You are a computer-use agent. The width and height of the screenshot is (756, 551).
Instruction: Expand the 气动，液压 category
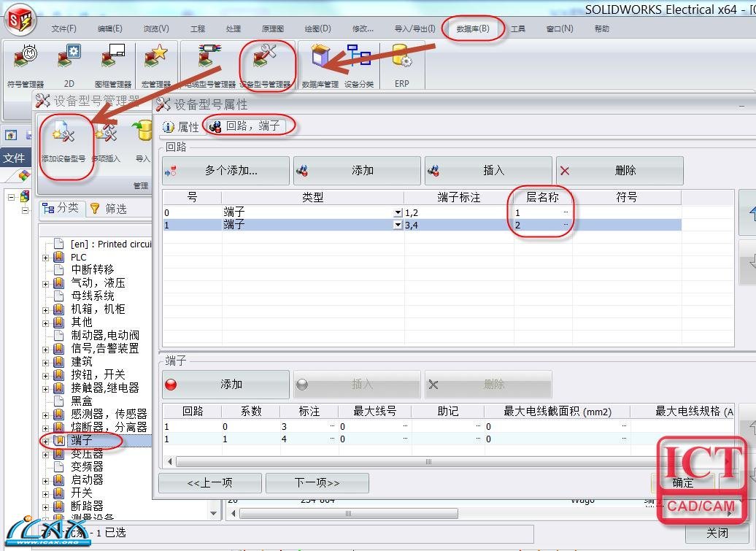click(45, 283)
